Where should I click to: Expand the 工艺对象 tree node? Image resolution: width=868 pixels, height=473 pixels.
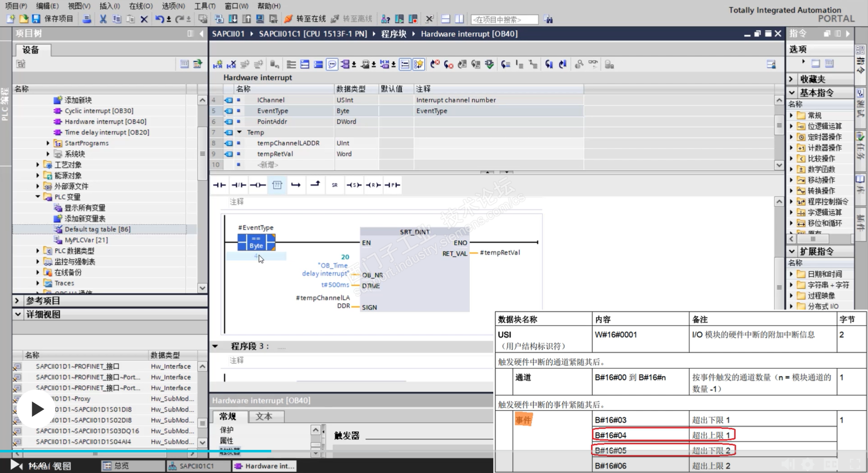[x=38, y=165]
